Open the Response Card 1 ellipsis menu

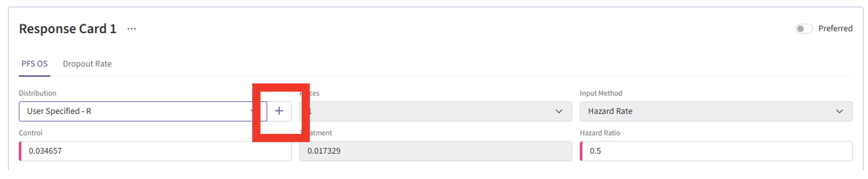pos(132,29)
